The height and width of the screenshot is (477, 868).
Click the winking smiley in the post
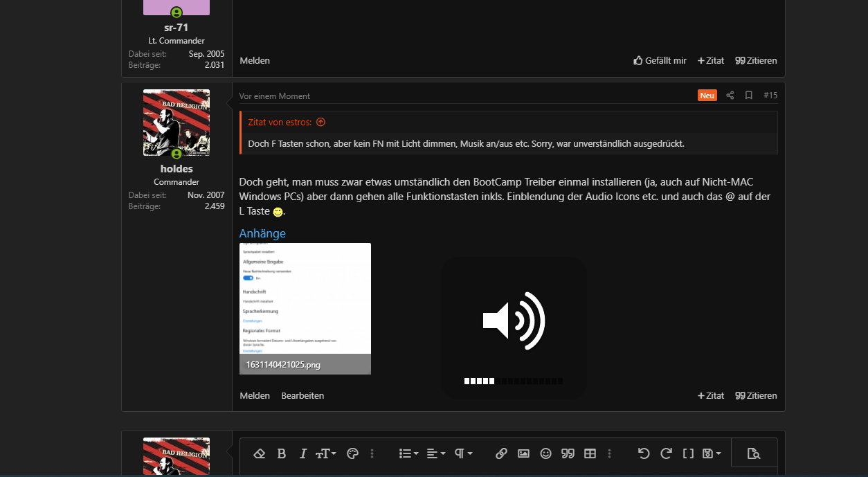click(x=278, y=212)
